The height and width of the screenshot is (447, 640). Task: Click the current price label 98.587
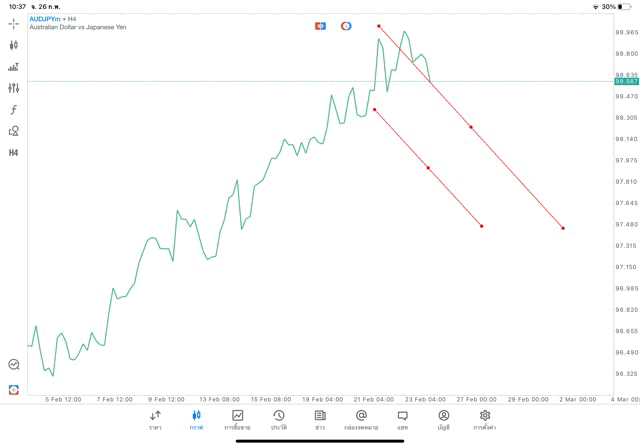[x=626, y=81]
